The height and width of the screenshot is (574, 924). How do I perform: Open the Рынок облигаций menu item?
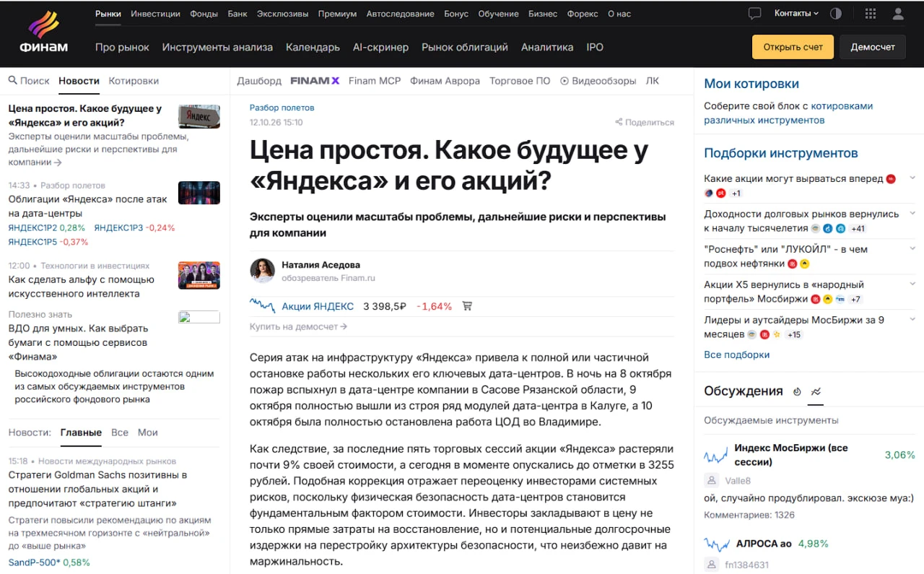[465, 47]
